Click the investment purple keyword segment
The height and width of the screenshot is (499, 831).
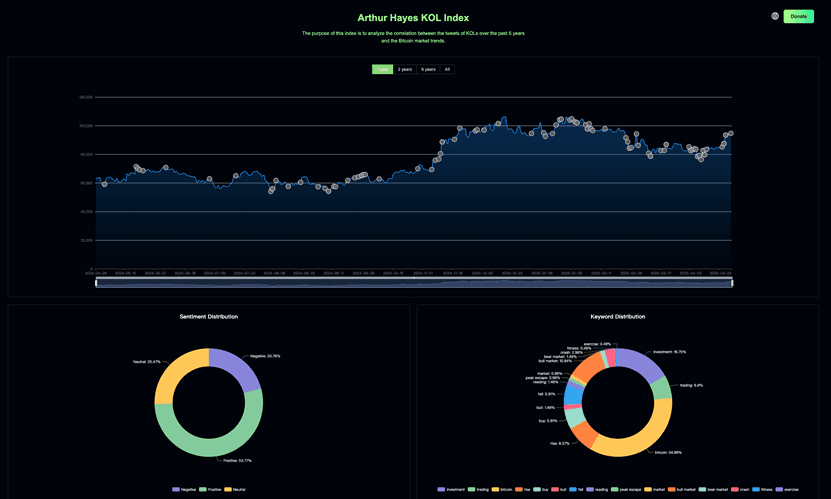(640, 363)
